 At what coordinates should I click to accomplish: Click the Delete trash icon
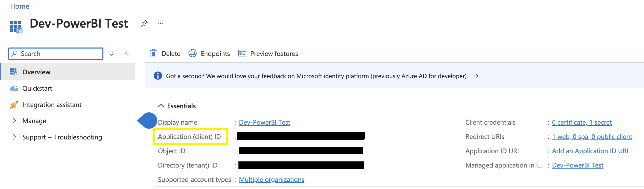(153, 53)
